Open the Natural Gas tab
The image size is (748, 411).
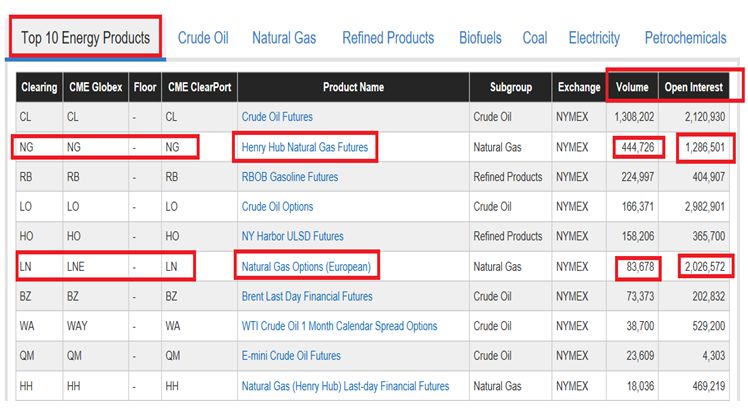click(284, 38)
